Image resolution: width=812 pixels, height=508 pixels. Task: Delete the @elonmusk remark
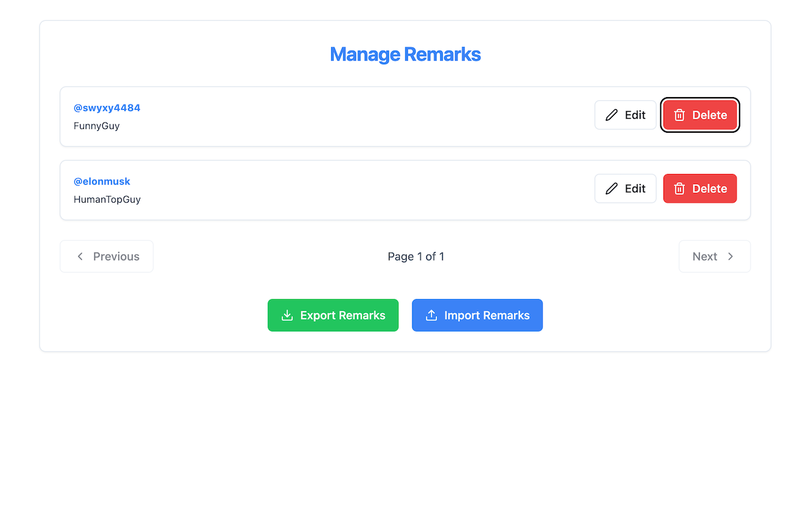point(700,189)
